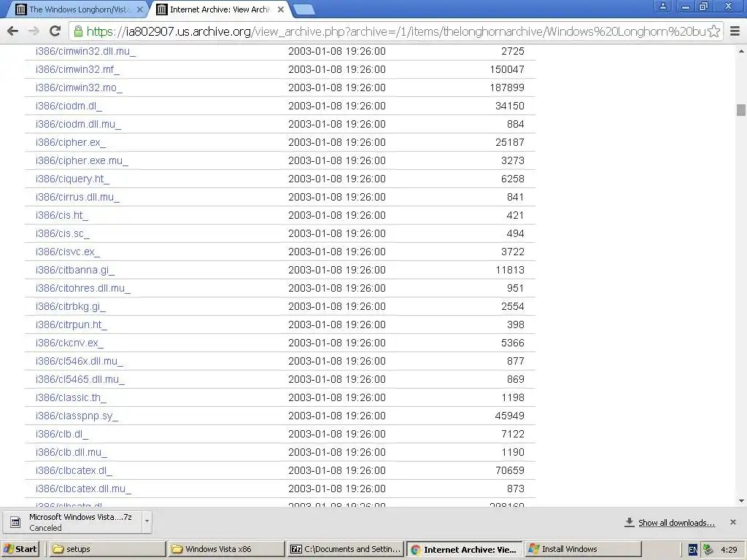Image resolution: width=747 pixels, height=560 pixels.
Task: Open the Chrome menu hamburger icon
Action: [735, 31]
